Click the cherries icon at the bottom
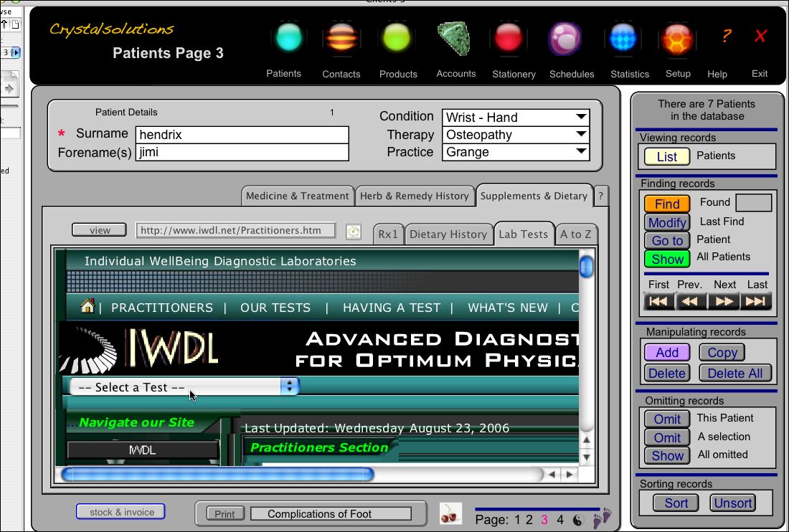The width and height of the screenshot is (789, 532). pos(450,514)
